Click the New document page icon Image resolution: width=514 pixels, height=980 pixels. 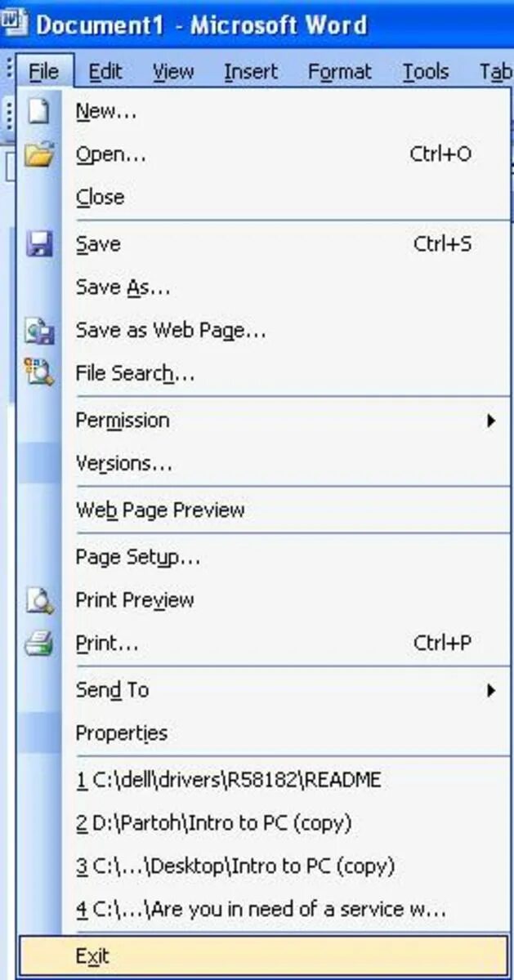[x=38, y=112]
